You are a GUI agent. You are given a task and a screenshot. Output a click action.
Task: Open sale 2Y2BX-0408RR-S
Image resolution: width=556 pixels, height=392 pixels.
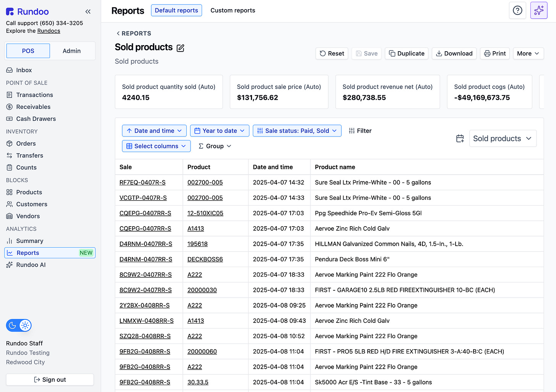(x=145, y=305)
